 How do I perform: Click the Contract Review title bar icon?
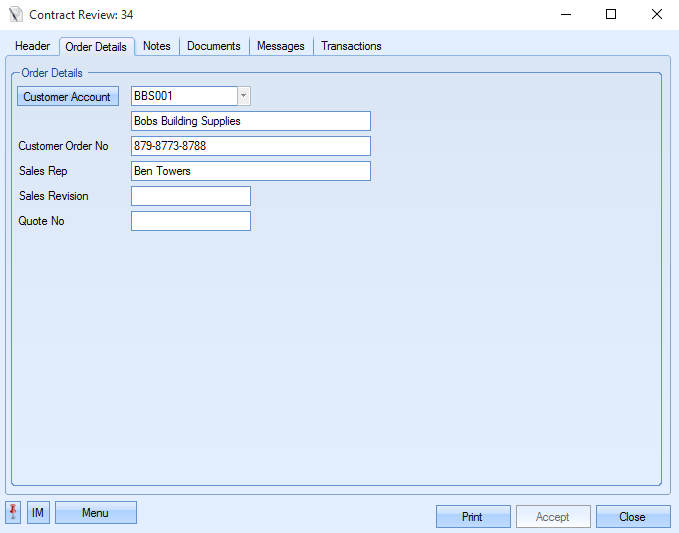click(15, 15)
